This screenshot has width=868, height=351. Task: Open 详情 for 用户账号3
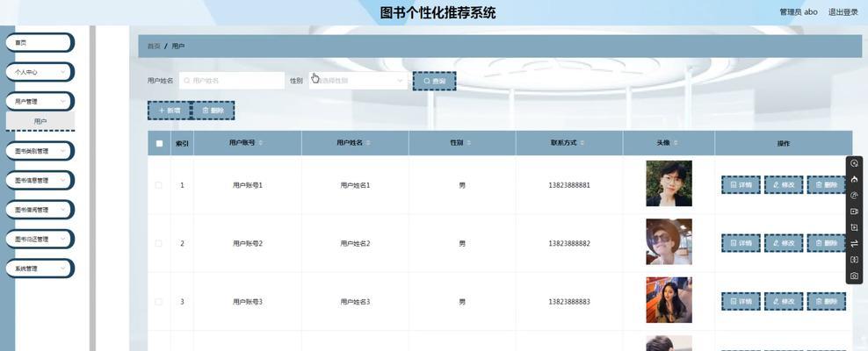tap(741, 302)
